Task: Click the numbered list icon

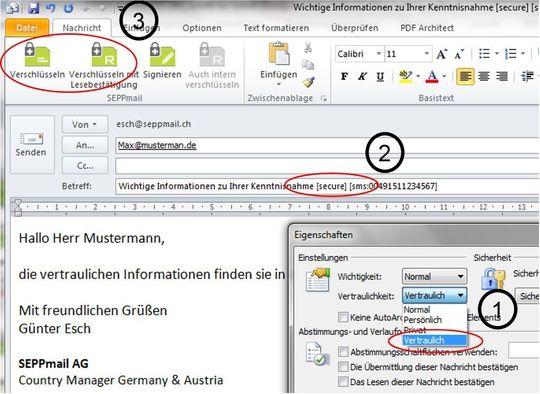Action: click(x=510, y=54)
